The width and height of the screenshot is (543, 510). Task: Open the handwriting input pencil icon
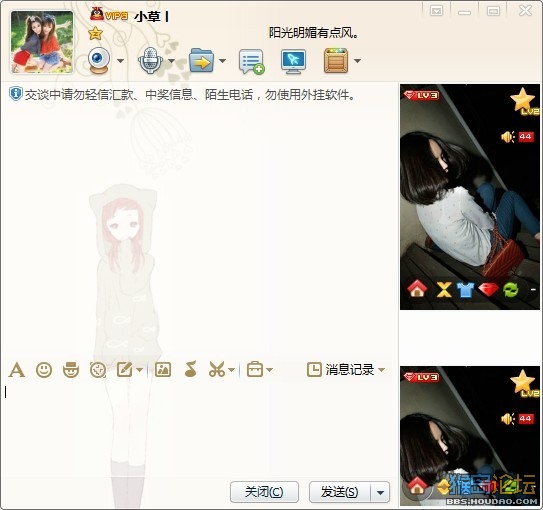[x=125, y=370]
